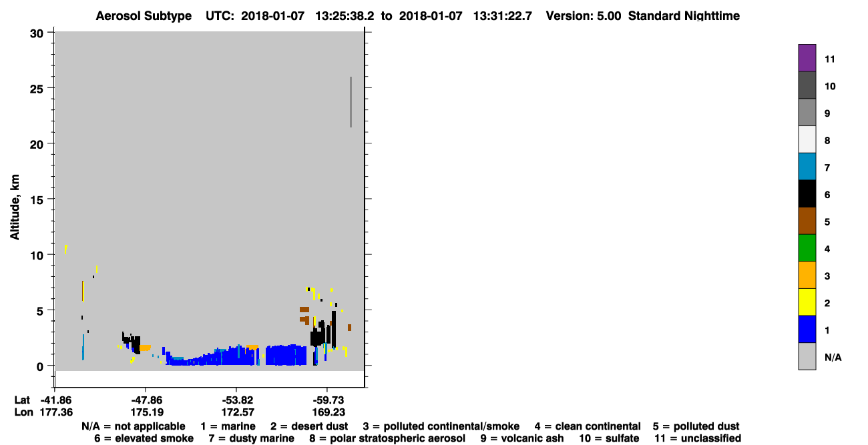868x445 pixels.
Task: Click the 'Aerosol Subtype' title text
Action: click(144, 15)
